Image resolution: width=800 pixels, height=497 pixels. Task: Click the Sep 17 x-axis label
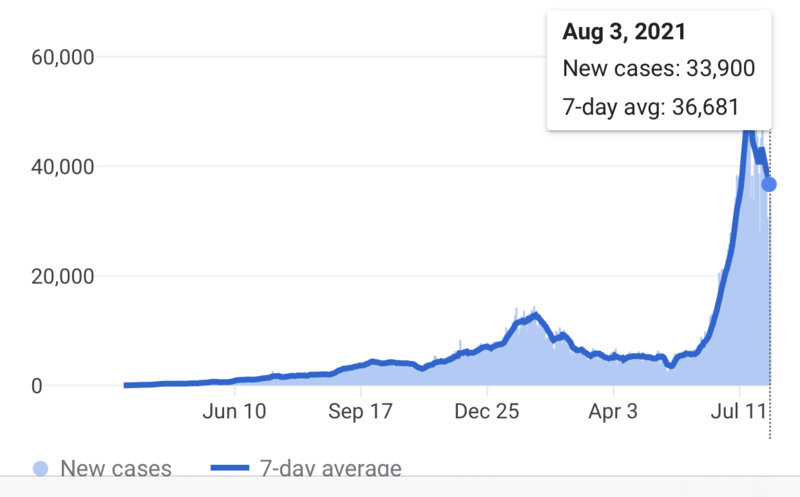tap(359, 411)
